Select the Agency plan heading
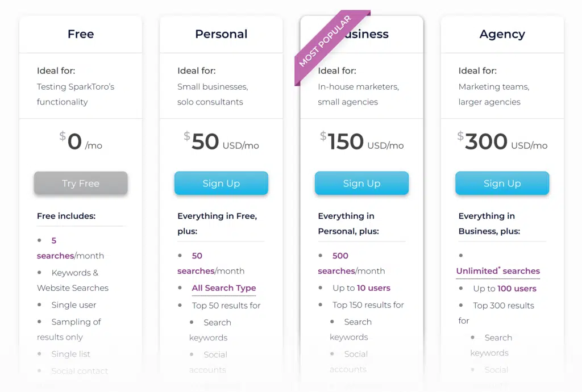Image resolution: width=582 pixels, height=392 pixels. [x=502, y=34]
